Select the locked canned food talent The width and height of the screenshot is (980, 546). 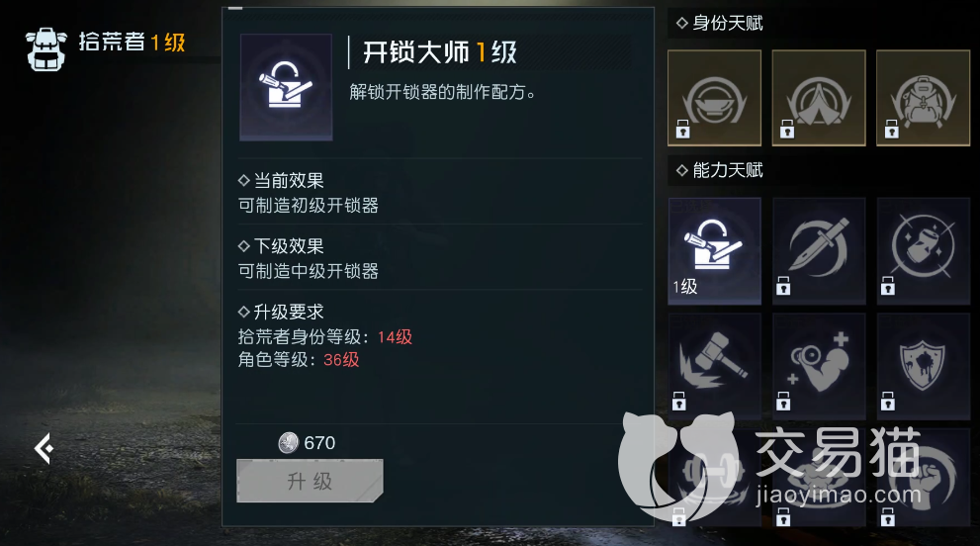(x=923, y=251)
